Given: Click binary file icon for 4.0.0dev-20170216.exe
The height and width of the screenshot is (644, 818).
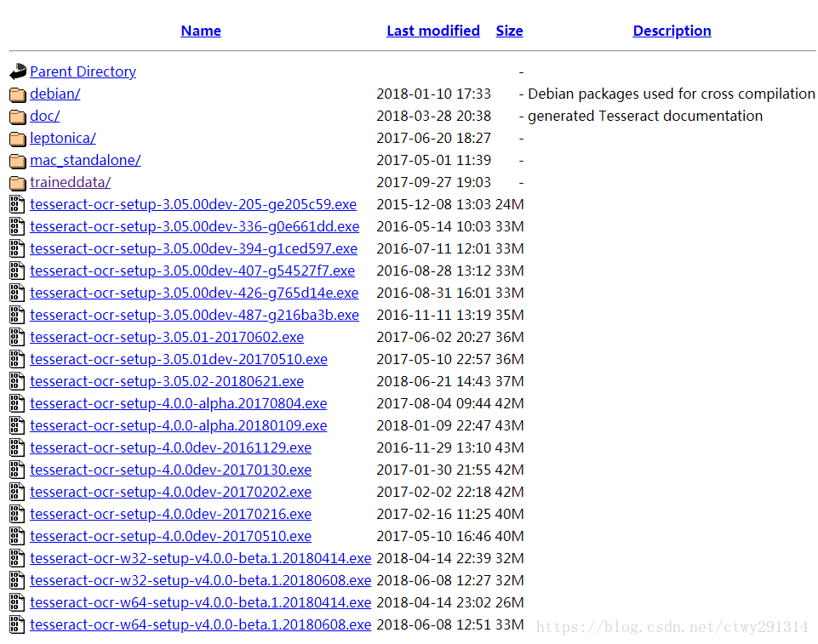Looking at the screenshot, I should [17, 514].
